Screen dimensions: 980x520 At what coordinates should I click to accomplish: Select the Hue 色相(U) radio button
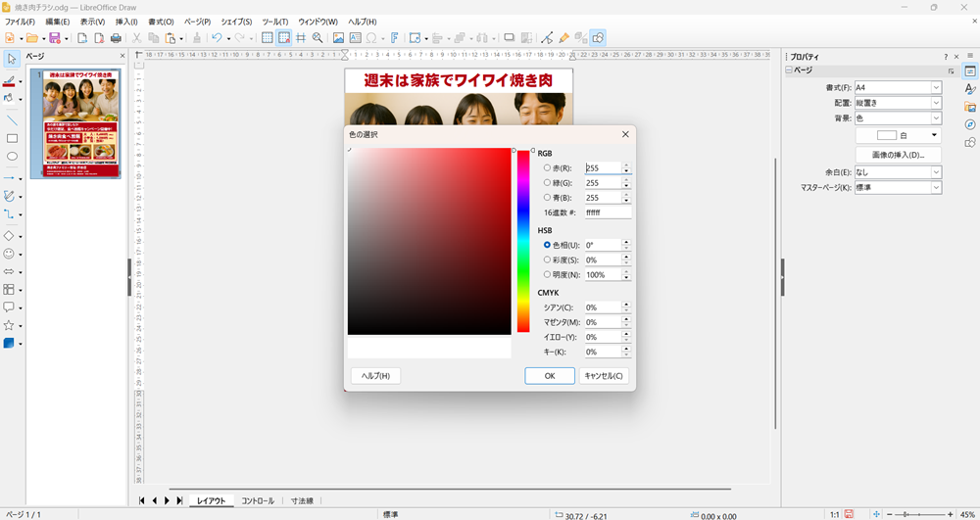click(547, 245)
